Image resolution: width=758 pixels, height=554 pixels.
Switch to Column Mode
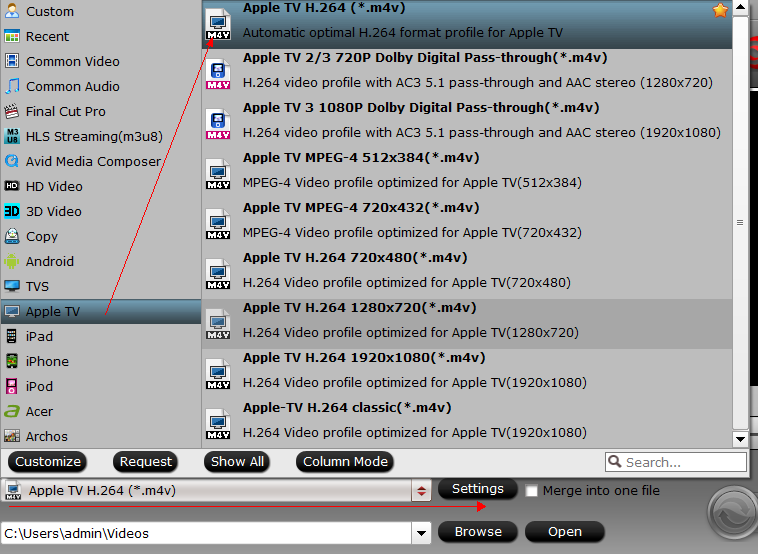point(345,462)
